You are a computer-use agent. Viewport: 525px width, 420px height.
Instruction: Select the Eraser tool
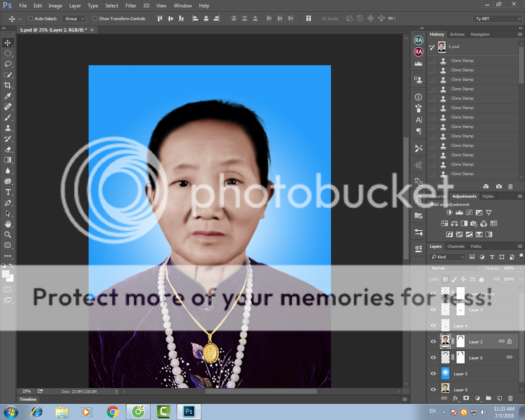pyautogui.click(x=8, y=150)
